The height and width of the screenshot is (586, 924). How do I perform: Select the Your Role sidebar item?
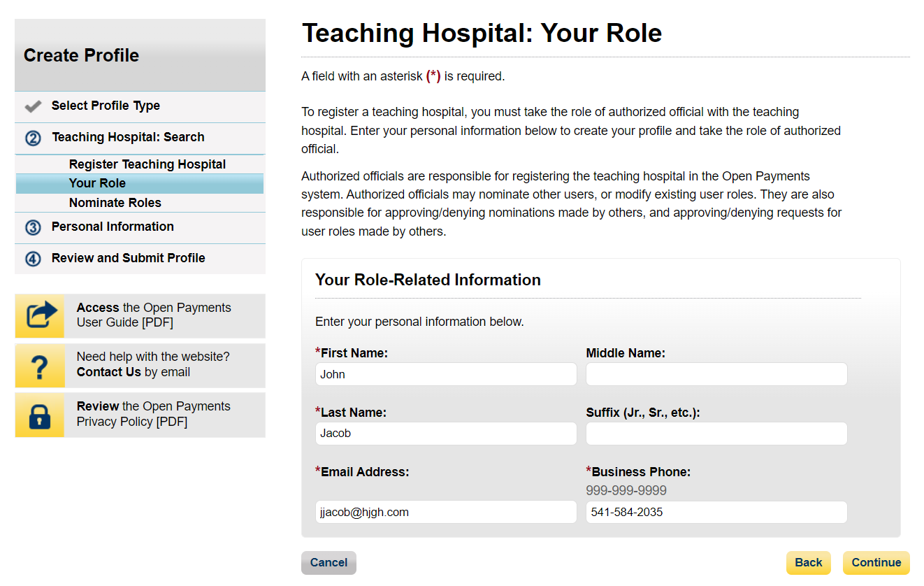[97, 183]
